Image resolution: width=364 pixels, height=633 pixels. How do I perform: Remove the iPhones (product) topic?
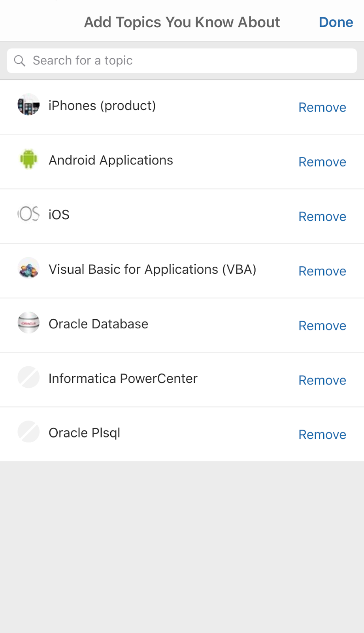pos(322,107)
